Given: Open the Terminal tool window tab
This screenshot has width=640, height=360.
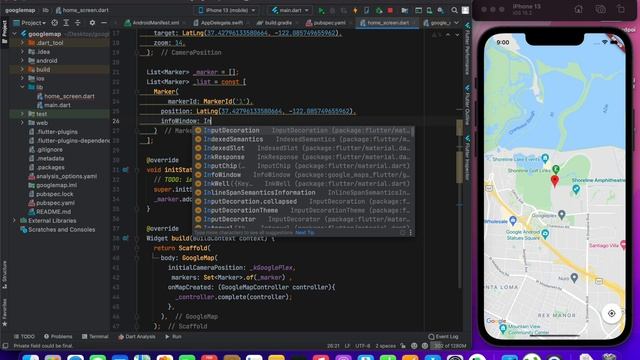Looking at the screenshot, I should (95, 337).
